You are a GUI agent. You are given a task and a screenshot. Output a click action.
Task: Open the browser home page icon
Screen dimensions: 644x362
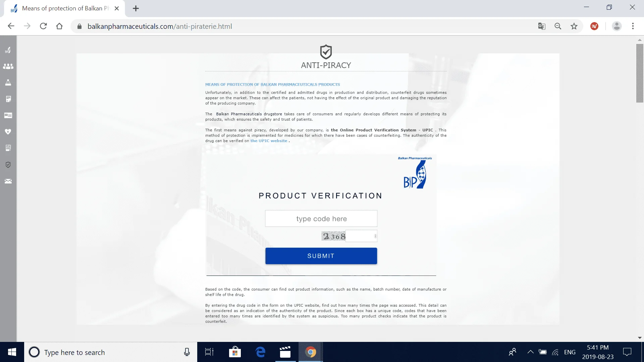click(x=59, y=26)
